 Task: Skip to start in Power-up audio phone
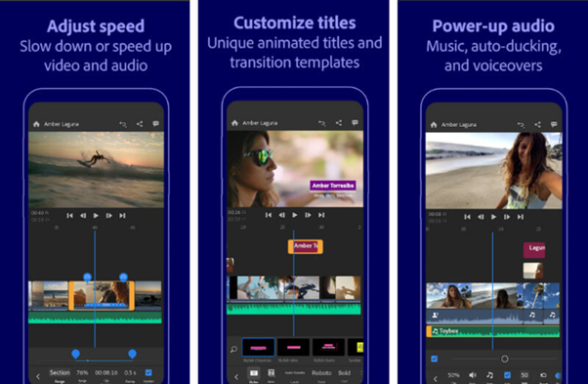click(x=467, y=217)
